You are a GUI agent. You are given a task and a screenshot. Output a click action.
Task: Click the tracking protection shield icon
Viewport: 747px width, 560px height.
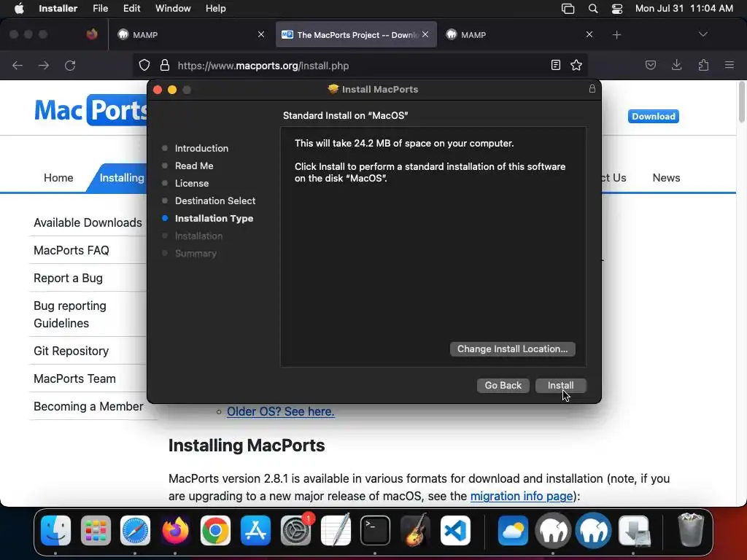(x=144, y=65)
